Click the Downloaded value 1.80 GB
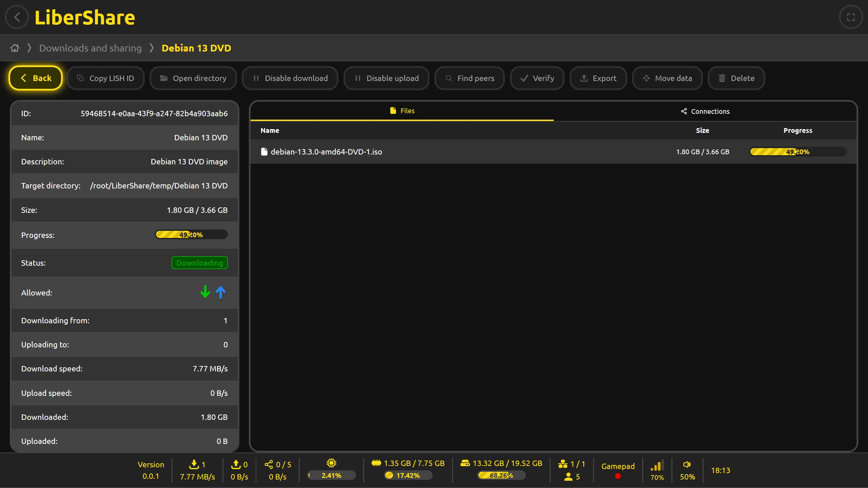Image resolution: width=868 pixels, height=488 pixels. click(x=214, y=417)
